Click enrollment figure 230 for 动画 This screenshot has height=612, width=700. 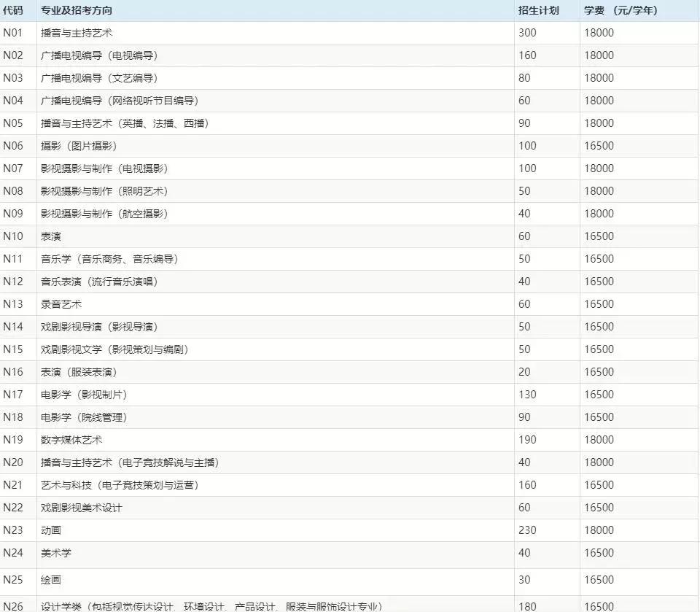(525, 530)
